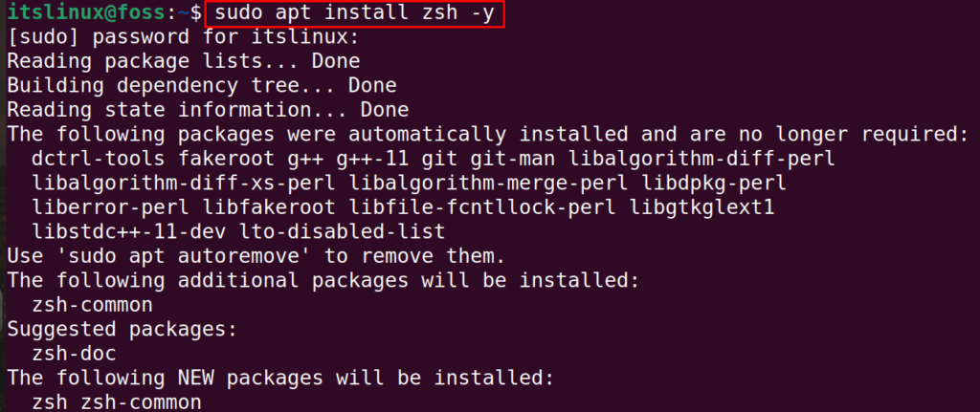The width and height of the screenshot is (980, 412).
Task: Click 'The following NEW packages' line
Action: (x=280, y=378)
